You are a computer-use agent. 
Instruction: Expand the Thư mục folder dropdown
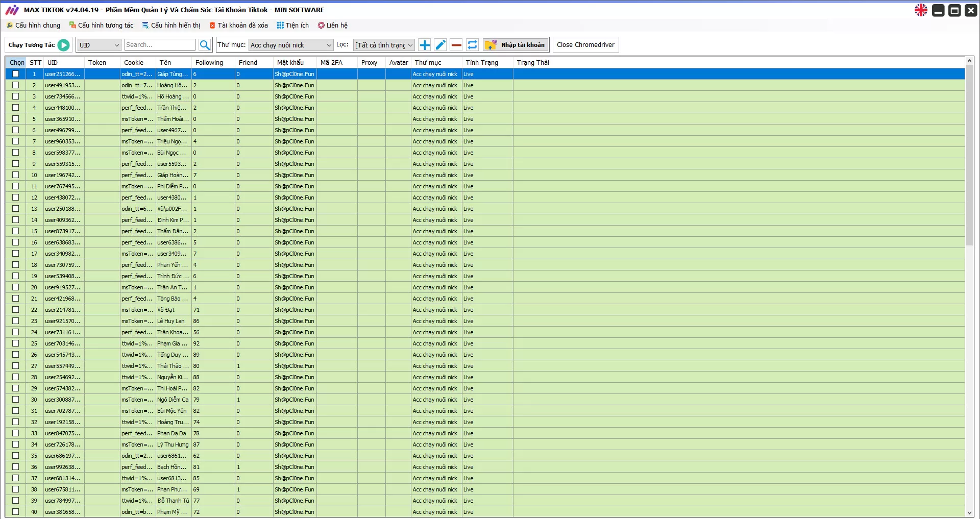[x=290, y=45]
